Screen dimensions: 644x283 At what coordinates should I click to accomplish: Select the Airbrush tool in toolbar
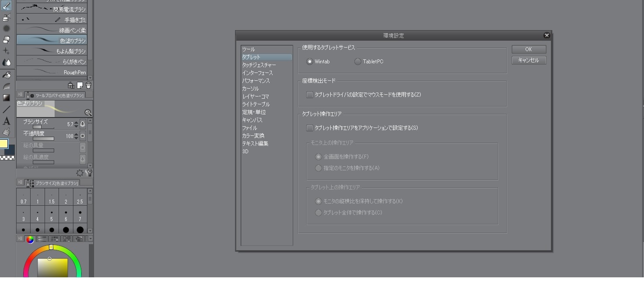[x=7, y=17]
